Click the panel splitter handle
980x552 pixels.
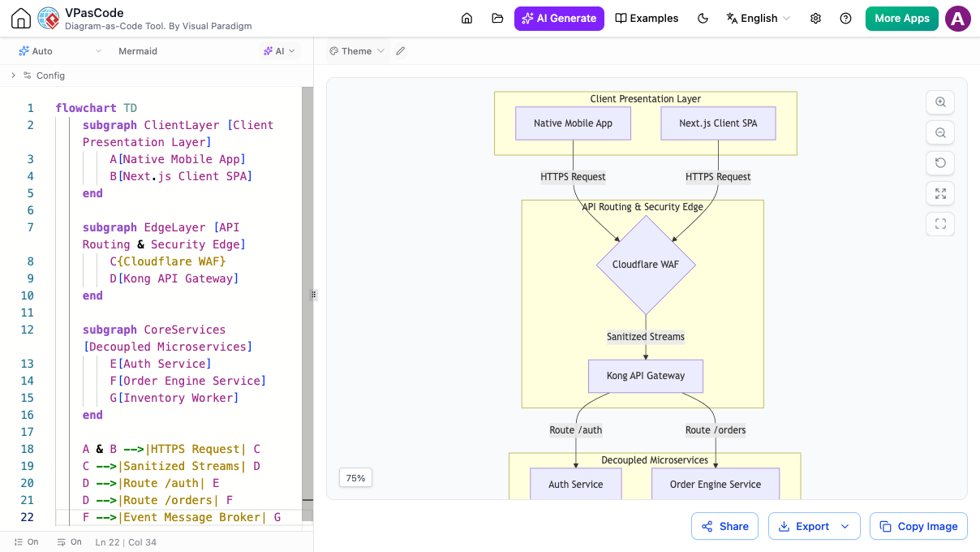(x=314, y=295)
